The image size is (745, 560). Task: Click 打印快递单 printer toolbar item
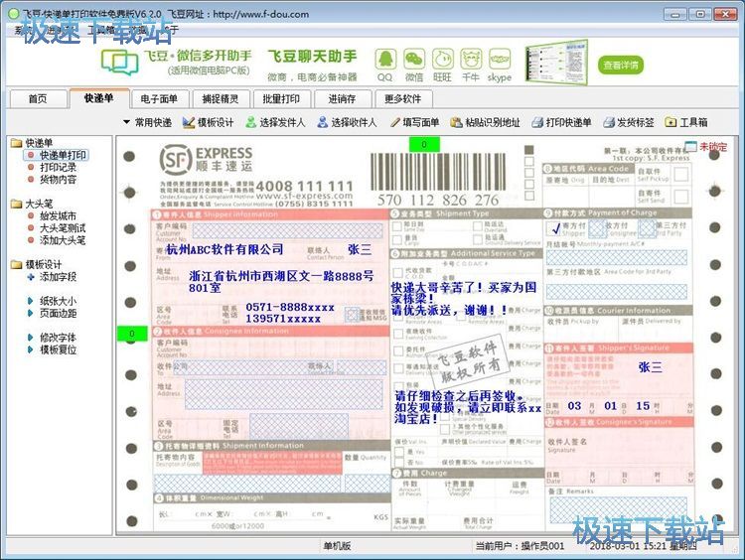[x=561, y=122]
